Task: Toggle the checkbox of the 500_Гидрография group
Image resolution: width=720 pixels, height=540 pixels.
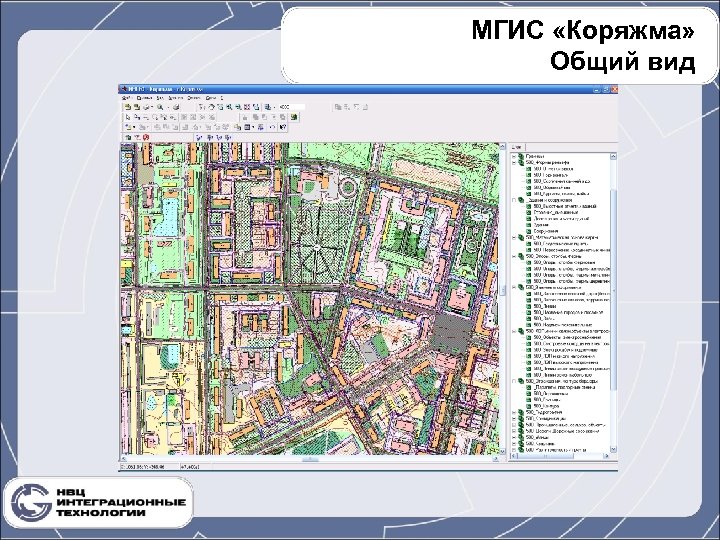Action: 514,412
